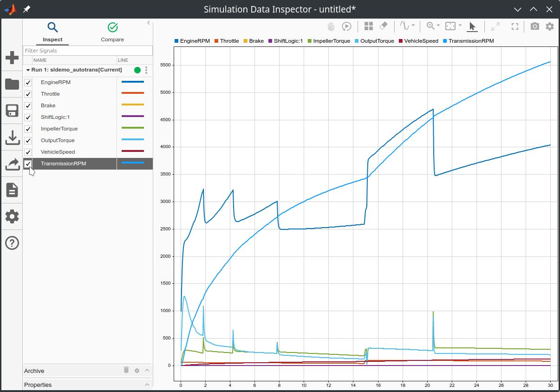
Task: Select the OutputTorque signal row
Action: (88, 140)
